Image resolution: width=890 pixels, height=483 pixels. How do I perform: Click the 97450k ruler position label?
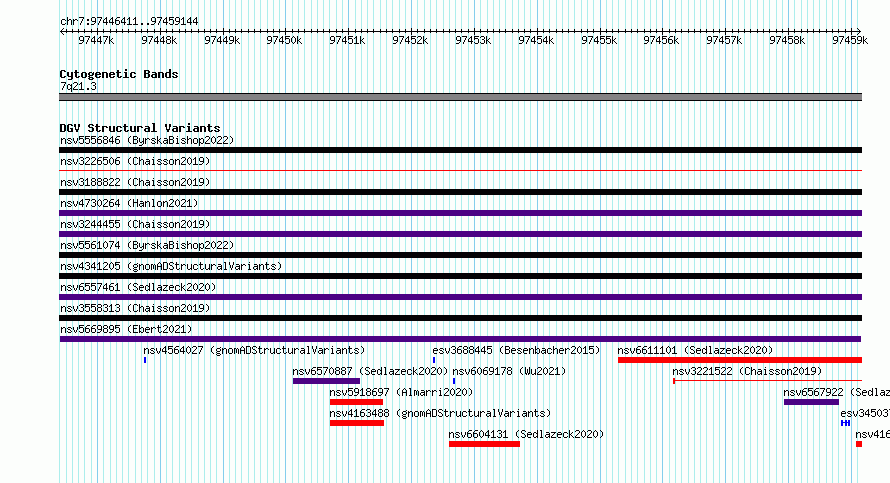284,40
